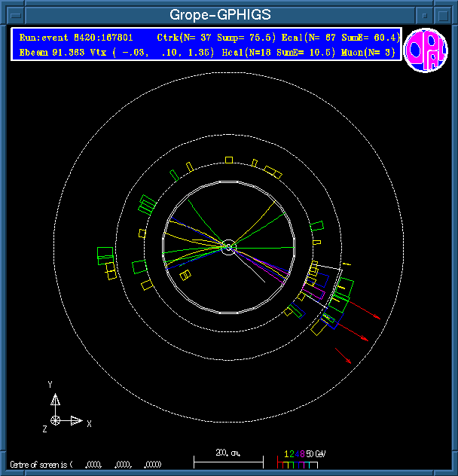Click the Centre of screen coordinates text

pyautogui.click(x=85, y=464)
